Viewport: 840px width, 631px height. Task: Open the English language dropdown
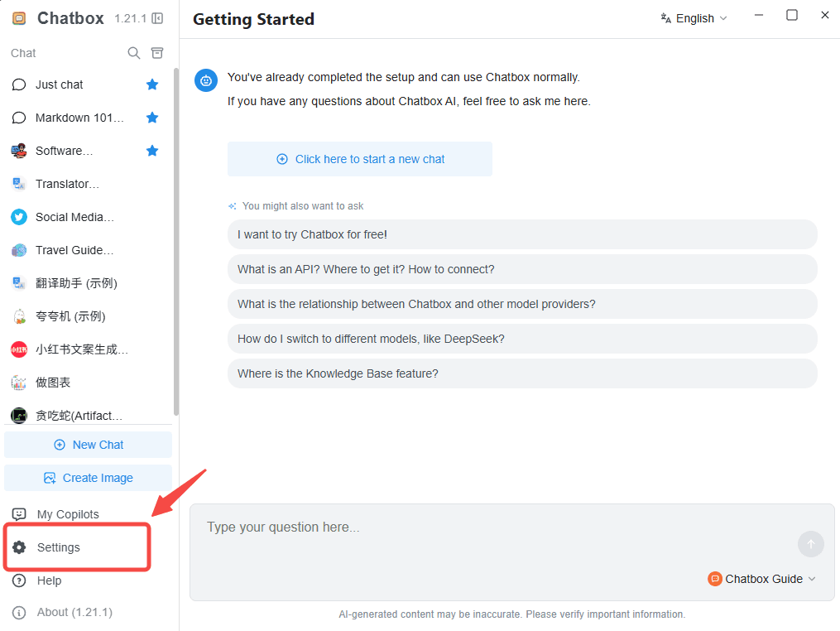coord(694,18)
